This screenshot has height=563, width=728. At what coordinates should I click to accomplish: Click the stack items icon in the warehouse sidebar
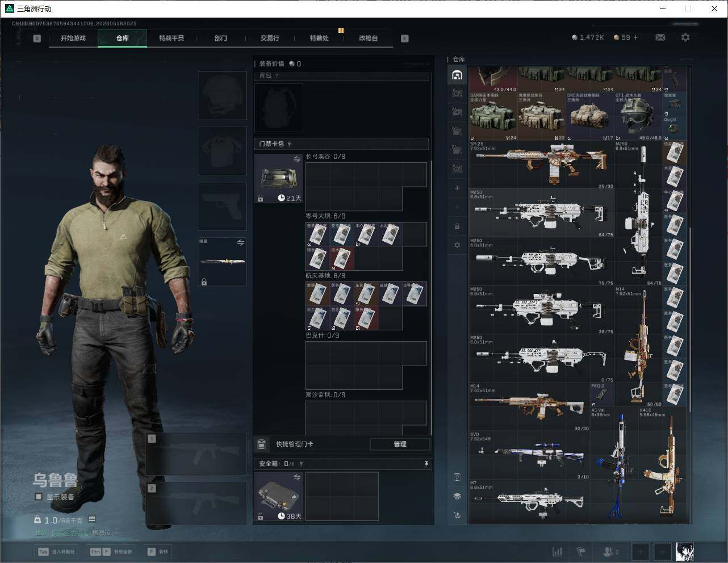(457, 496)
